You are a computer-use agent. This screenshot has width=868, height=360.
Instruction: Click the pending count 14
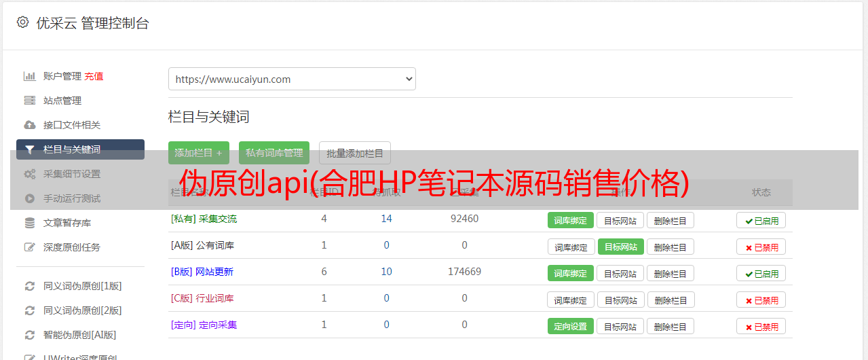click(387, 219)
